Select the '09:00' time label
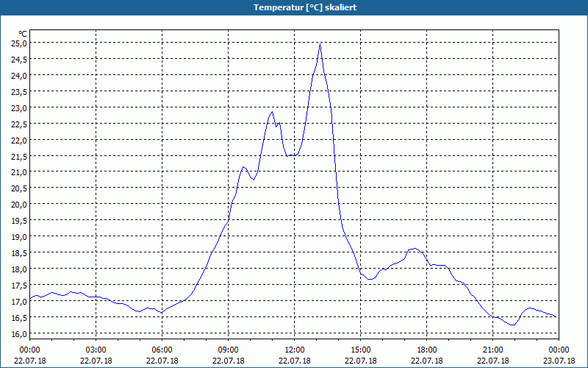Viewport: 588px width, 368px height. click(x=229, y=350)
